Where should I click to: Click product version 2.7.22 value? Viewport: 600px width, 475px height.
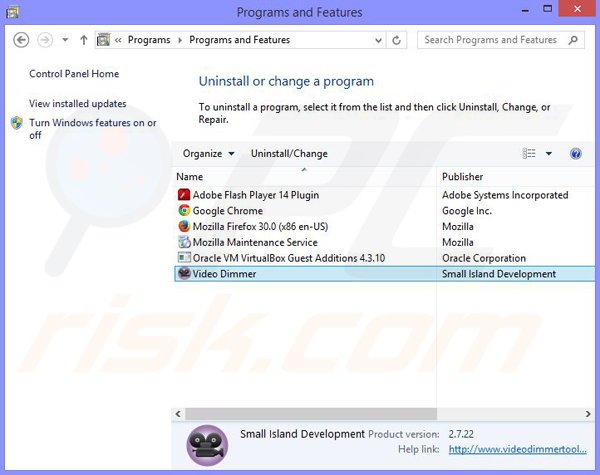[x=461, y=434]
